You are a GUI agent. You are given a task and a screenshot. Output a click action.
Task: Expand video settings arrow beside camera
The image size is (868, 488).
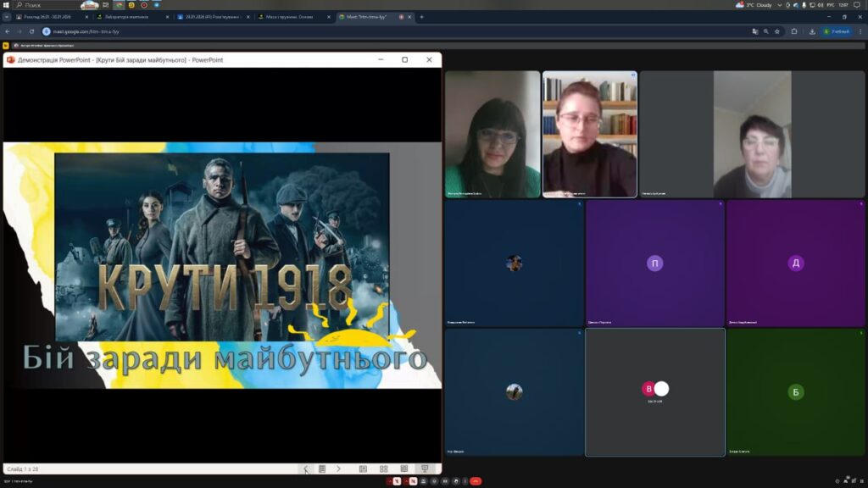click(406, 481)
